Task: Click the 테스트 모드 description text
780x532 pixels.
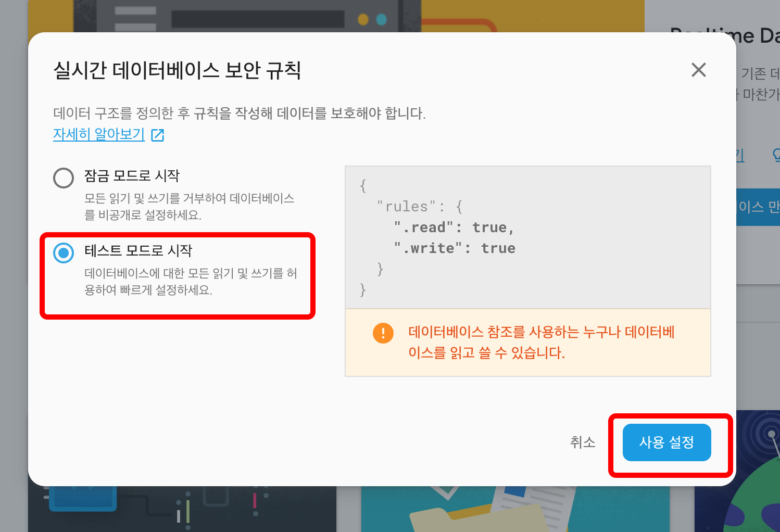Action: (x=191, y=282)
